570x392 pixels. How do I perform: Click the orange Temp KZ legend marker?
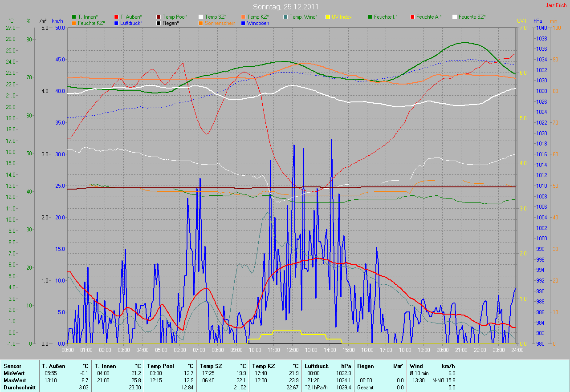[x=243, y=17]
